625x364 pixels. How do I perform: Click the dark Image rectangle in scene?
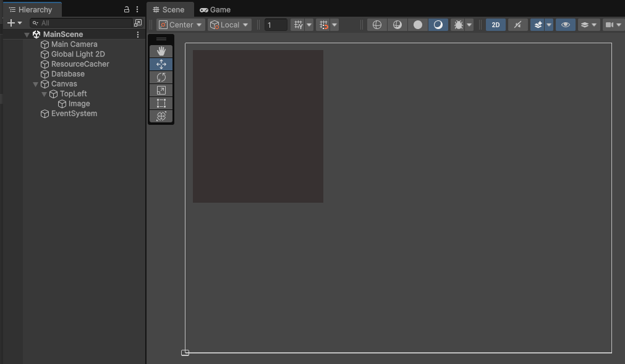pyautogui.click(x=258, y=126)
